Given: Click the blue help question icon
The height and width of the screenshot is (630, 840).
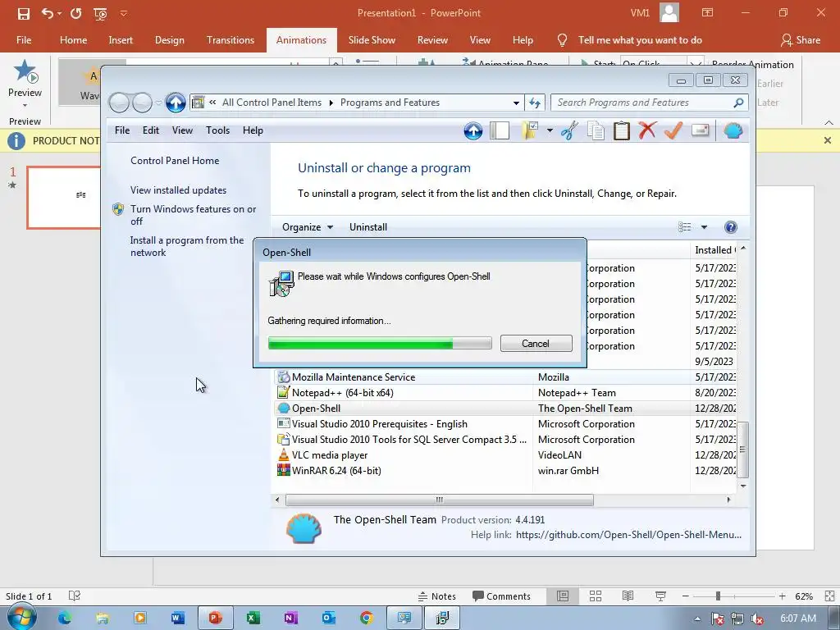Looking at the screenshot, I should 730,227.
